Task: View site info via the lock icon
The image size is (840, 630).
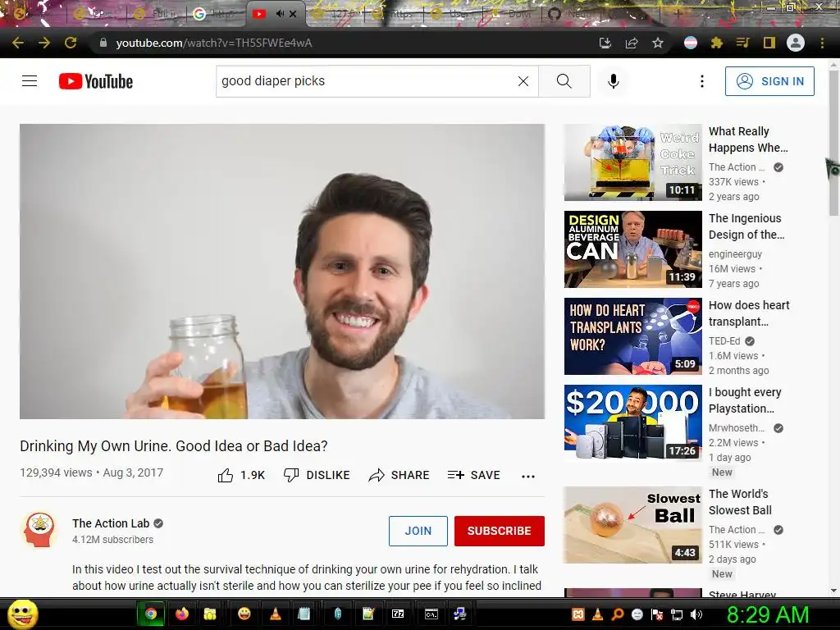Action: pyautogui.click(x=103, y=43)
